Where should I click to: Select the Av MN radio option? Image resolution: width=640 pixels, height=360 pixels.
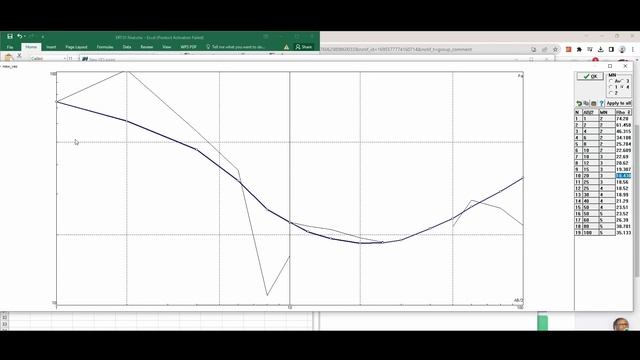point(614,81)
